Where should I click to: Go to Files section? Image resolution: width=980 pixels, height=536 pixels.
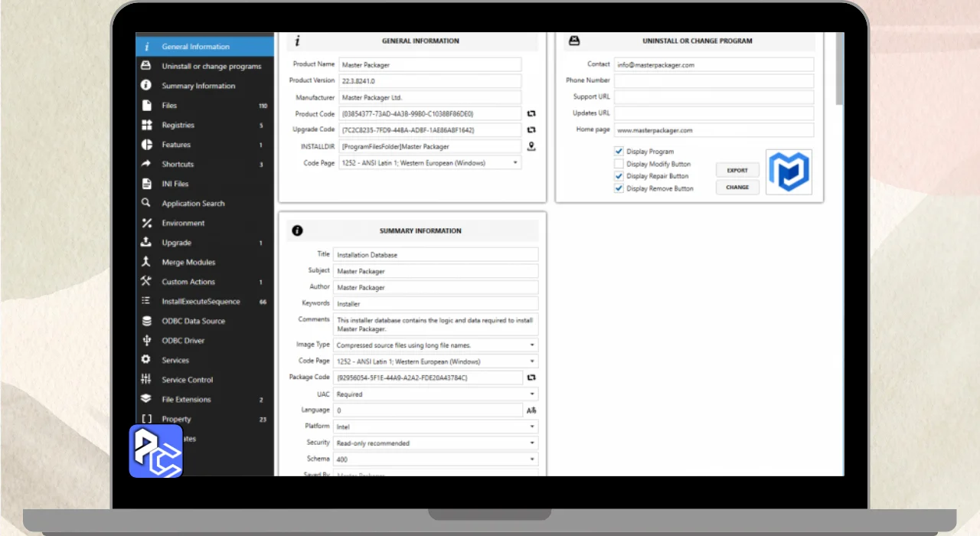pyautogui.click(x=204, y=106)
